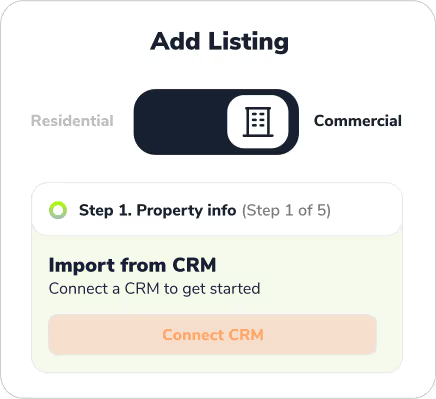Select the greyed-out Residential option
This screenshot has height=399, width=436.
click(x=72, y=121)
